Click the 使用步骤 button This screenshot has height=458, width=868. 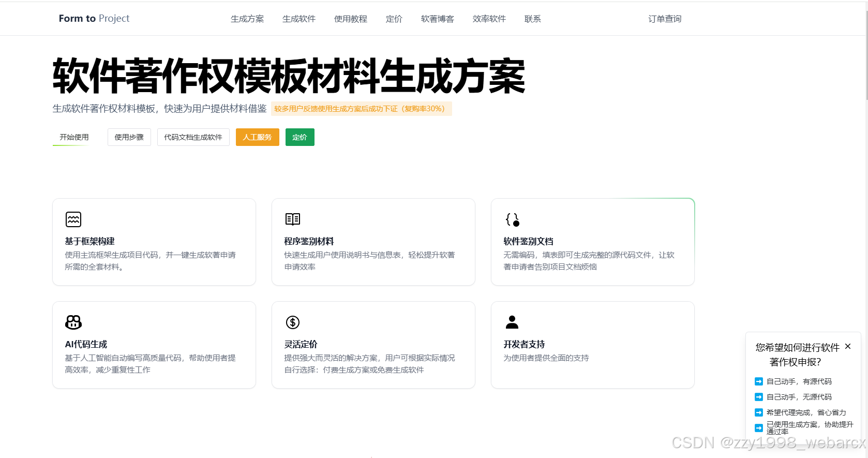(x=129, y=137)
